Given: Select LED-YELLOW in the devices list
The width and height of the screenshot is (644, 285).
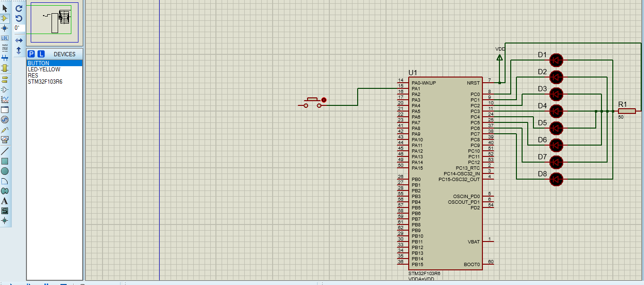Looking at the screenshot, I should tap(54, 69).
